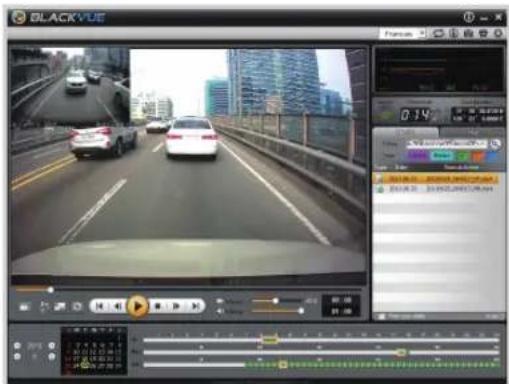Open the language dropdown showing Français
The height and width of the screenshot is (384, 509).
[x=403, y=34]
